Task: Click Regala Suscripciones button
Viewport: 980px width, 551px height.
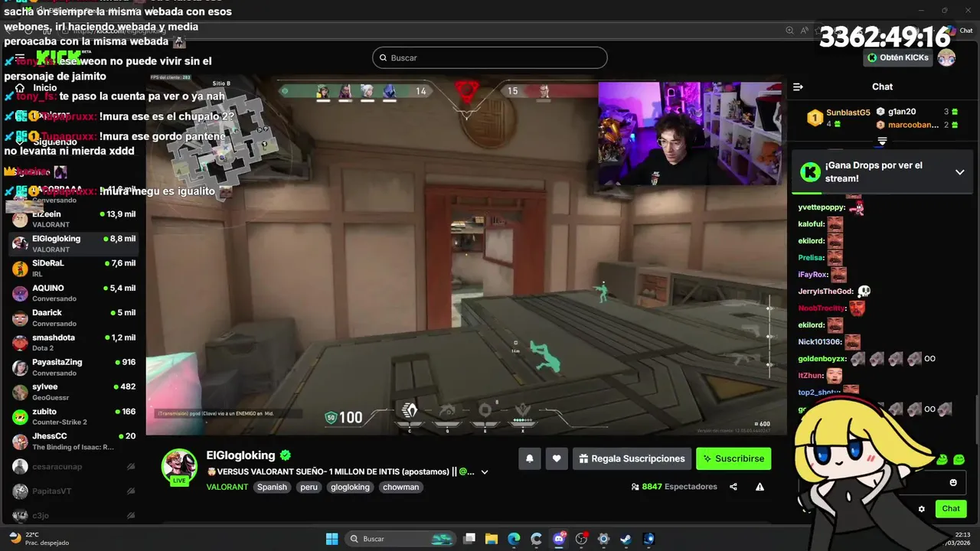Action: pos(632,458)
